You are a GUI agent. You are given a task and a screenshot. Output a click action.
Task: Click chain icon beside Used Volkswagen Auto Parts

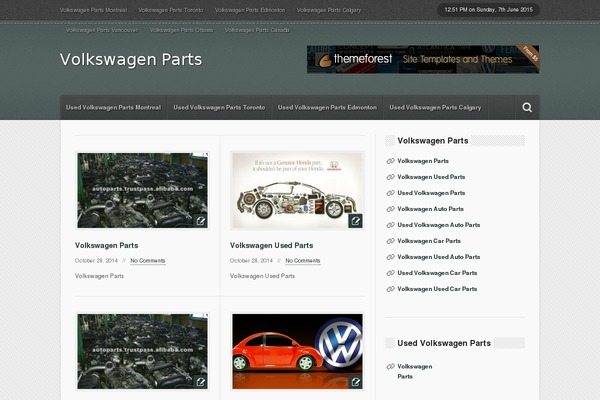[390, 225]
